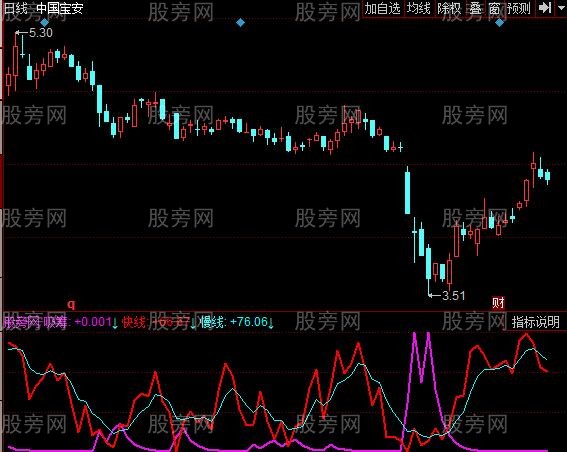The height and width of the screenshot is (452, 567).
Task: Expand the top-right dropdown triangle
Action: point(560,7)
